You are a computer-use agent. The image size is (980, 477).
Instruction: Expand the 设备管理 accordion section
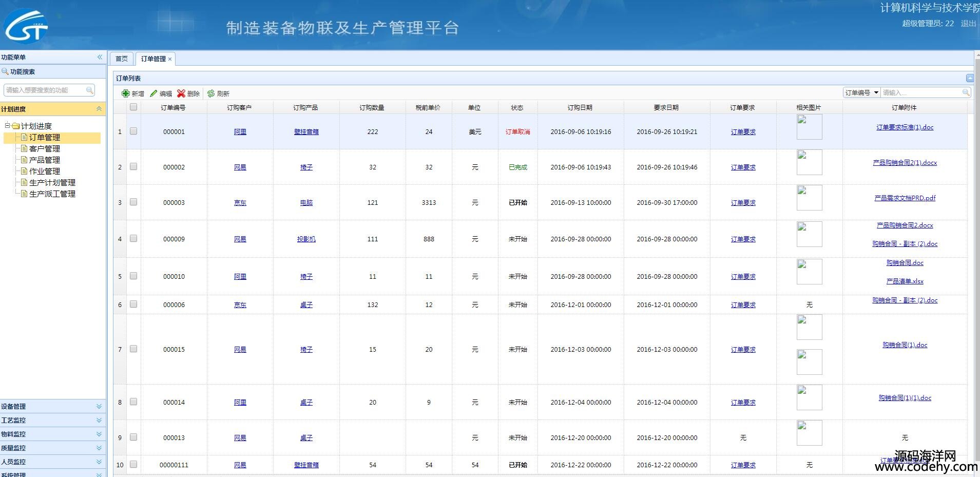point(51,406)
